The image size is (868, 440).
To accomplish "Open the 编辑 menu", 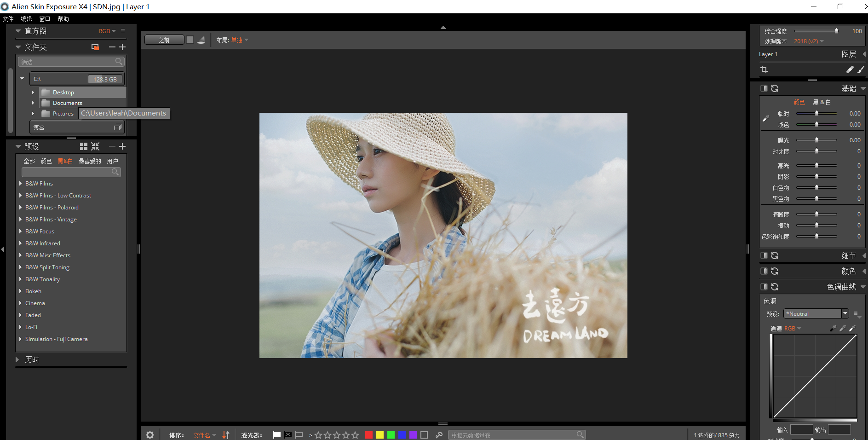I will pyautogui.click(x=26, y=19).
